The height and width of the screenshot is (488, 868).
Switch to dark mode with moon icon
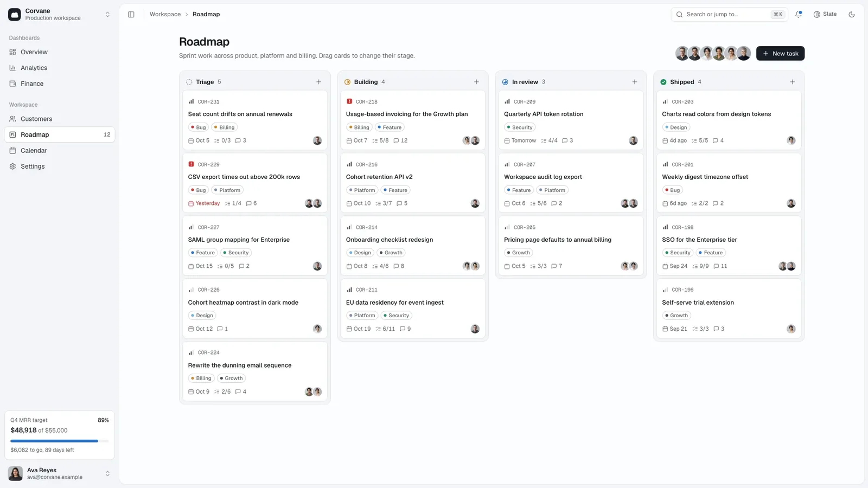coord(852,15)
